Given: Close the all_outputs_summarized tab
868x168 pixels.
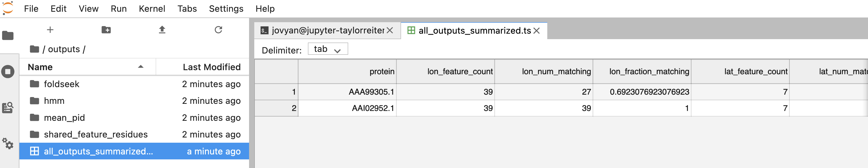Looking at the screenshot, I should click(537, 31).
